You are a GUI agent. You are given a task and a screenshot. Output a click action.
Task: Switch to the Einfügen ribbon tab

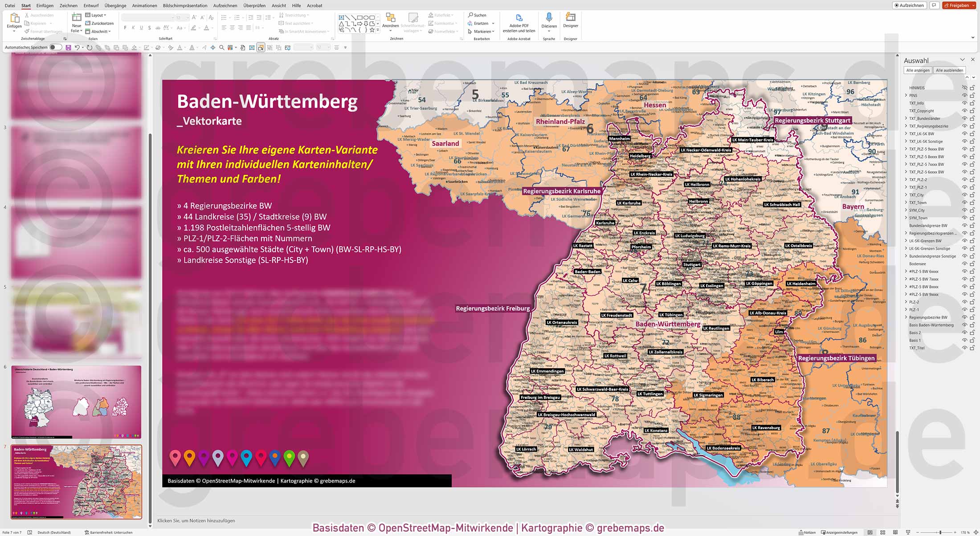pos(45,5)
